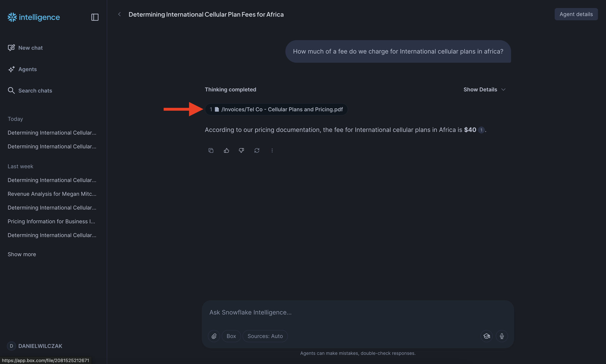Start voice input with the microphone icon
This screenshot has width=606, height=364.
tap(502, 336)
